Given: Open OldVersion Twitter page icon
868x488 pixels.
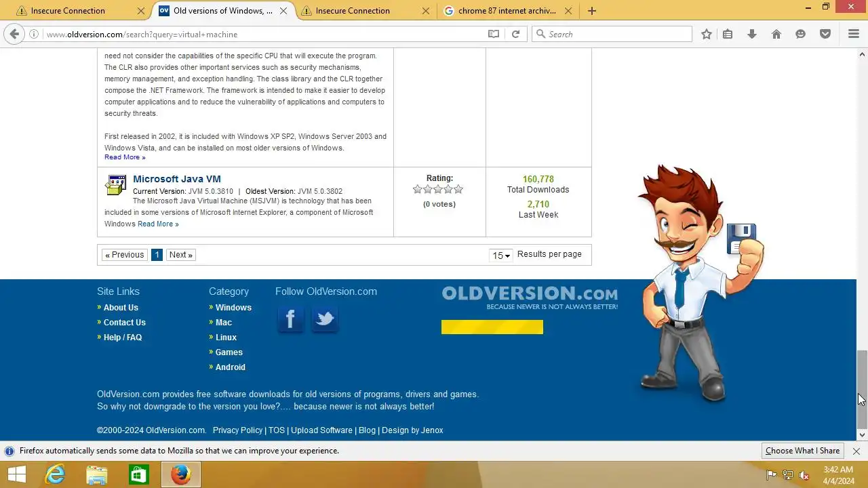Looking at the screenshot, I should 325,319.
